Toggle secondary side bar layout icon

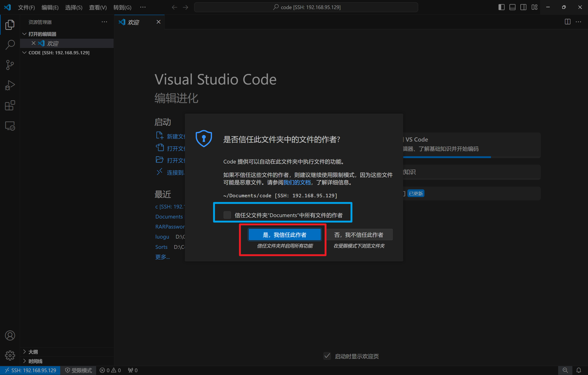pos(523,7)
